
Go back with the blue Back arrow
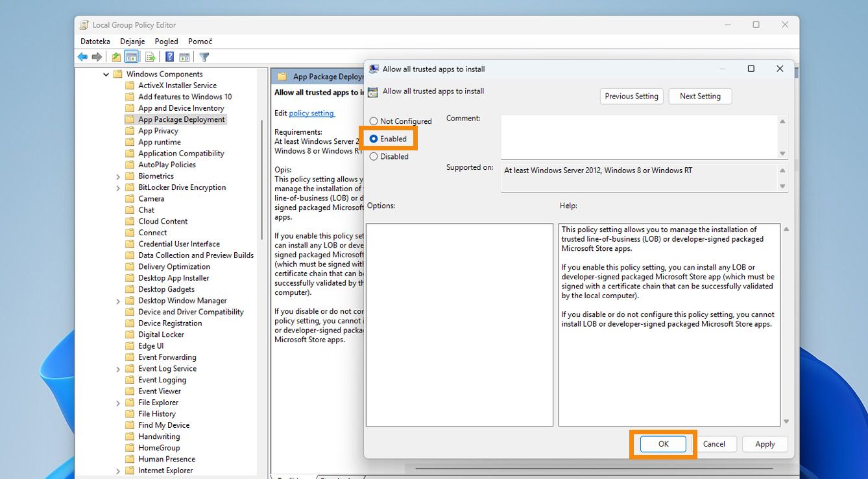coord(82,57)
